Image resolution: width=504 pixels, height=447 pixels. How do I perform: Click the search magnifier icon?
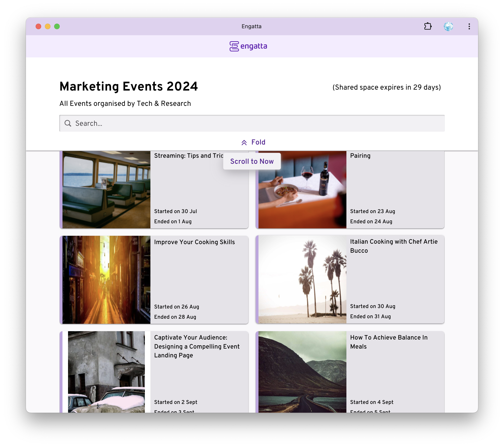68,123
